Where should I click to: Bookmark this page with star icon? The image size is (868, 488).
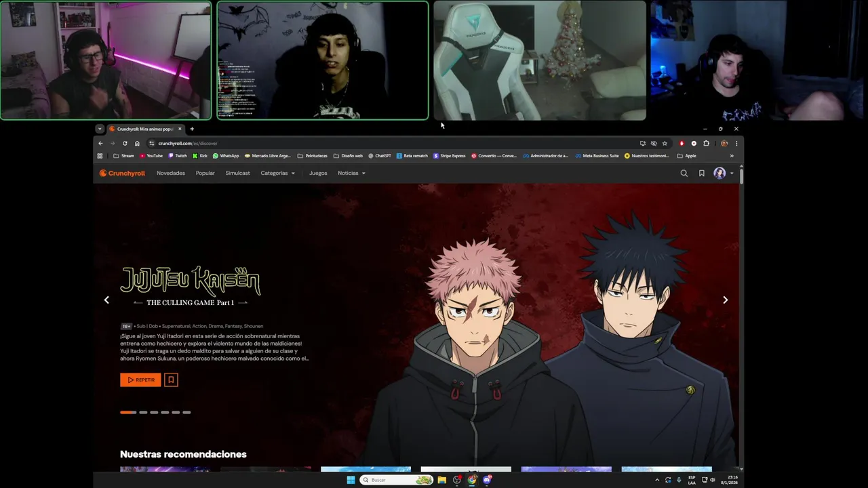tap(665, 143)
